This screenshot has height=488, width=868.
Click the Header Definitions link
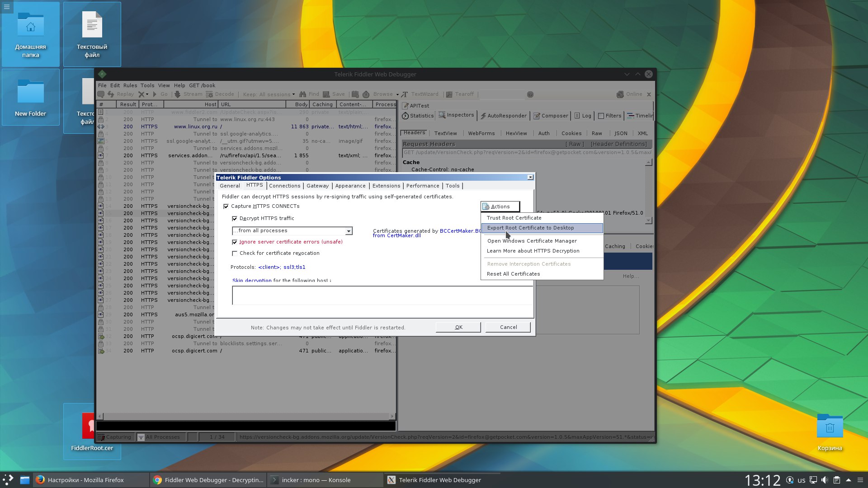[618, 144]
